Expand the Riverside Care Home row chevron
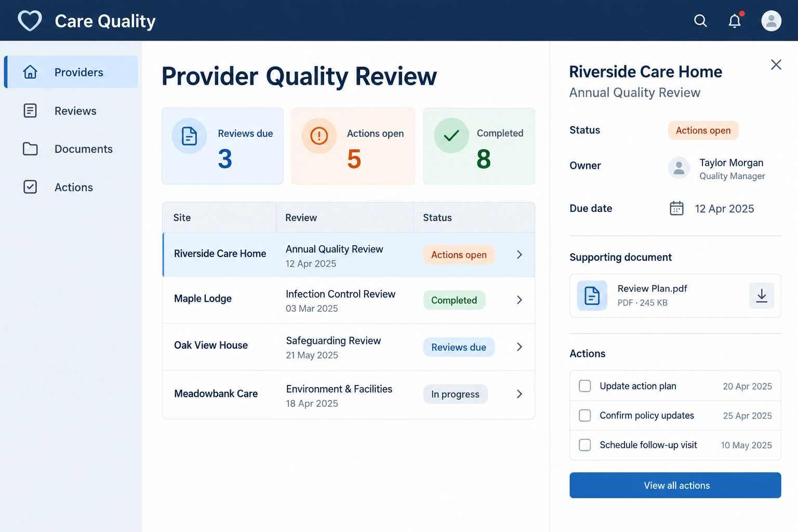The height and width of the screenshot is (532, 798). 519,255
